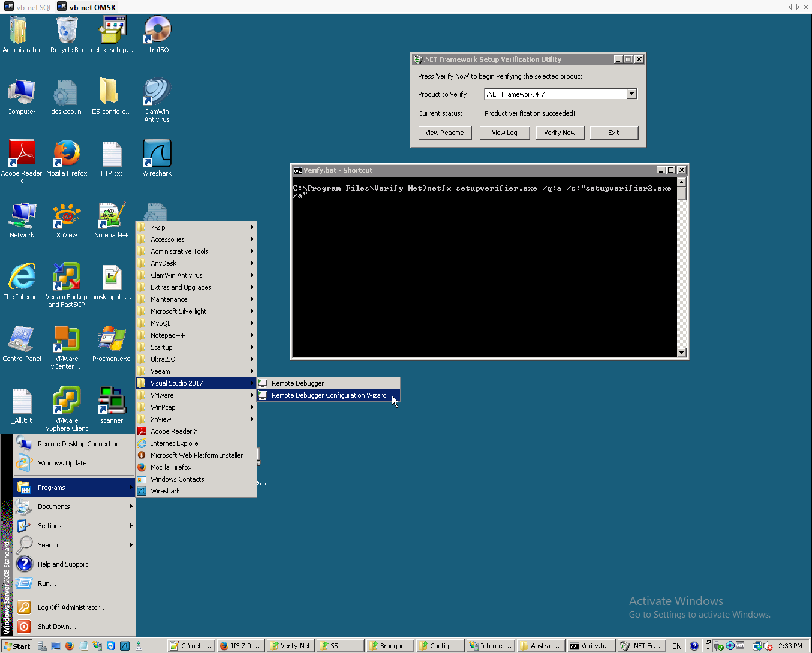Click the View Readme button
Image resolution: width=812 pixels, height=653 pixels.
click(x=444, y=133)
